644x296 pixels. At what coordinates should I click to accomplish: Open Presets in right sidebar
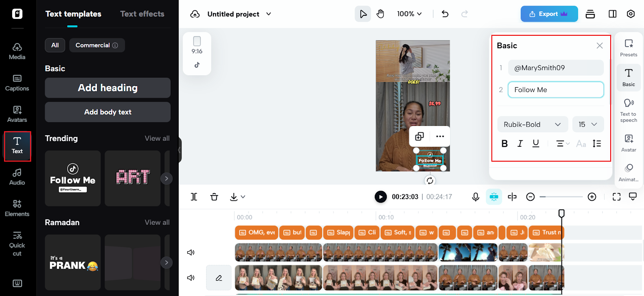[629, 48]
